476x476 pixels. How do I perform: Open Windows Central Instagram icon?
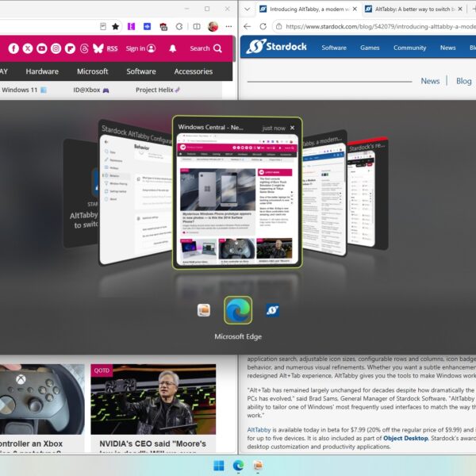[56, 48]
